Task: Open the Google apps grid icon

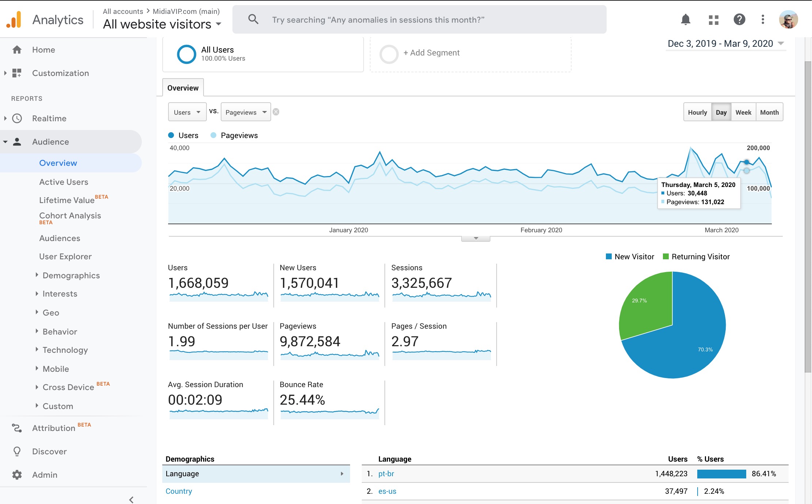Action: click(x=713, y=20)
